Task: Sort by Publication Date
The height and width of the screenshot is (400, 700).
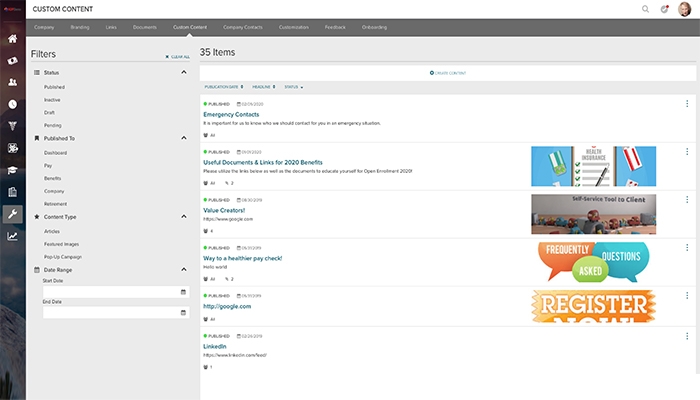Action: coord(224,87)
